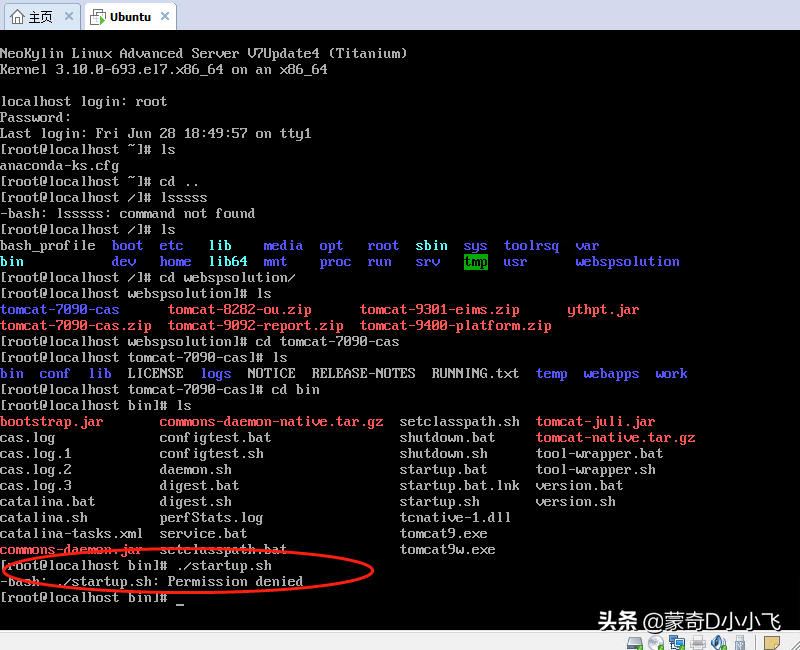
Task: Click the 'lsssss: command not found' error line
Action: (128, 213)
